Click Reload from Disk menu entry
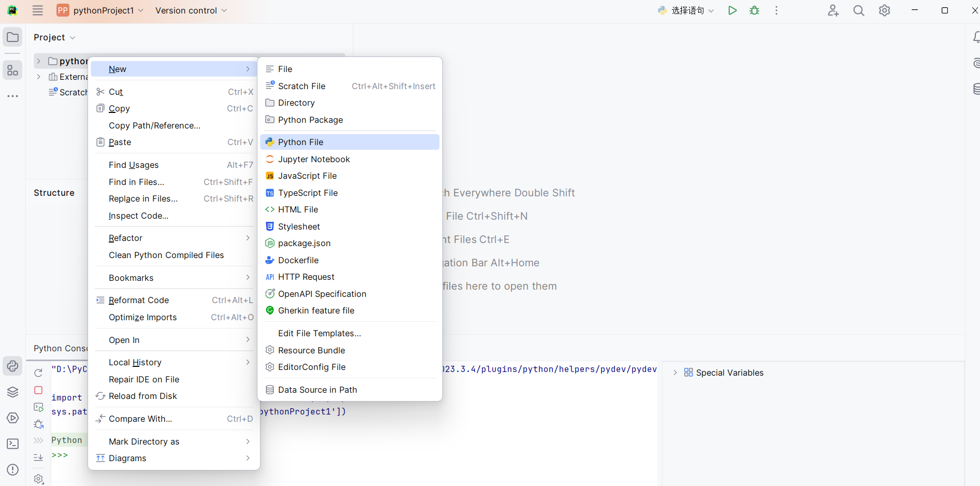Viewport: 980px width, 486px height. pyautogui.click(x=143, y=396)
